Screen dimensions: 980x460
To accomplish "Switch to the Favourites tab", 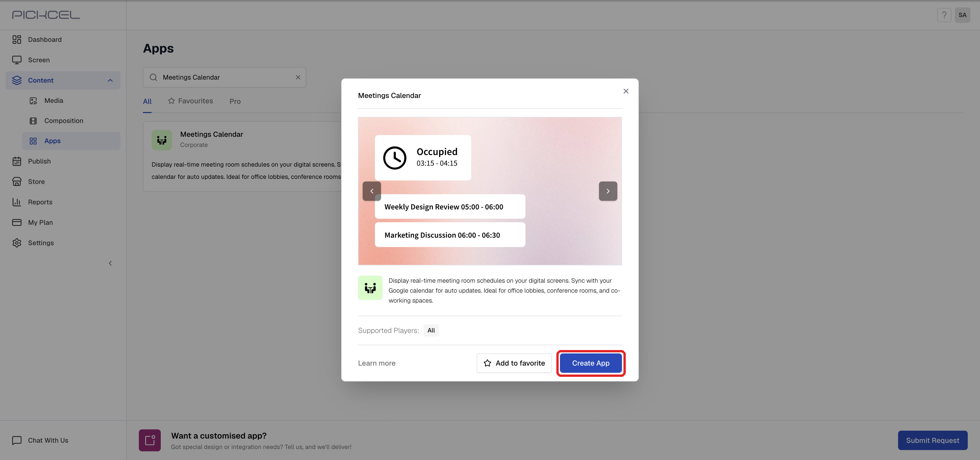I will [191, 101].
